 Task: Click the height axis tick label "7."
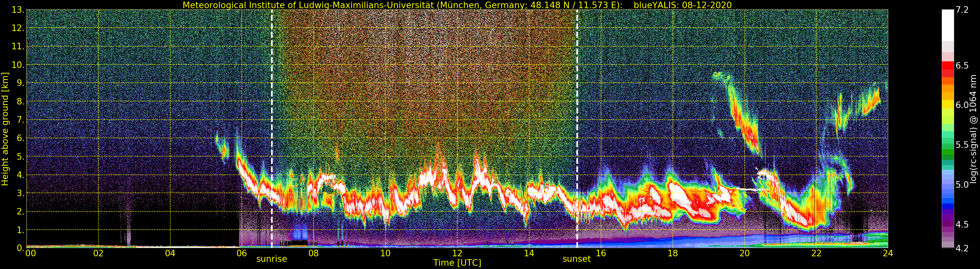pyautogui.click(x=21, y=120)
